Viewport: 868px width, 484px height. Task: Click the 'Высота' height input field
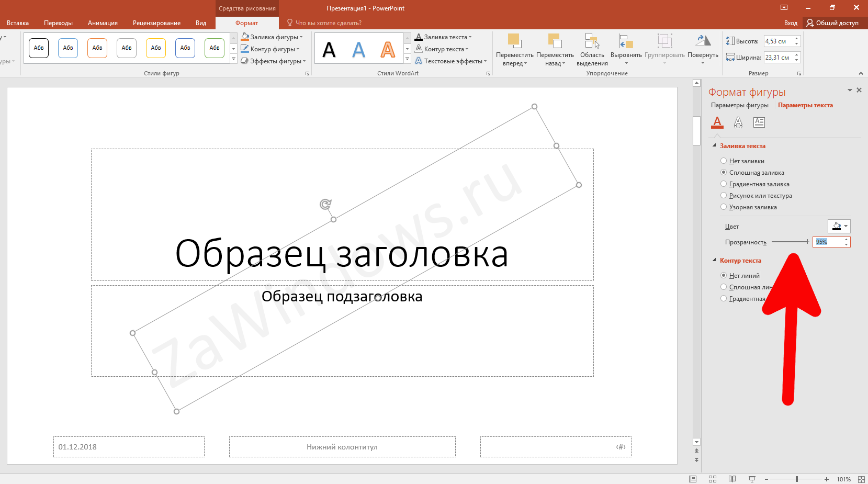[777, 41]
